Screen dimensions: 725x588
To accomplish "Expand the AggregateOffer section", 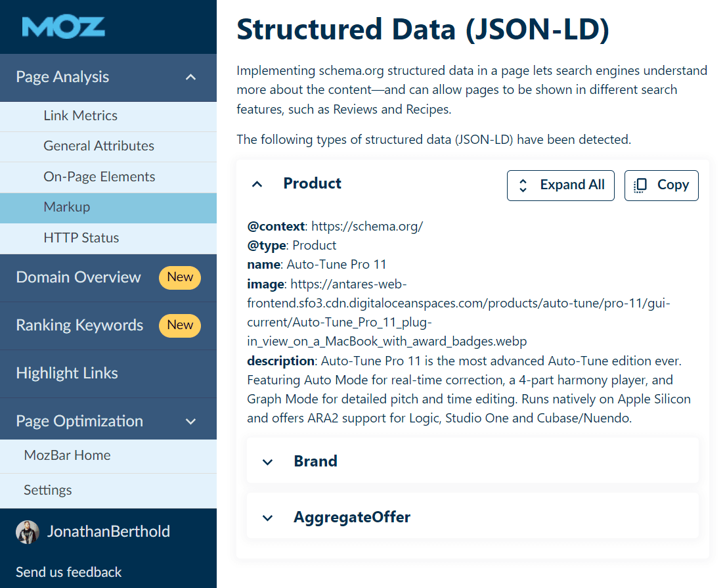I will (x=267, y=518).
